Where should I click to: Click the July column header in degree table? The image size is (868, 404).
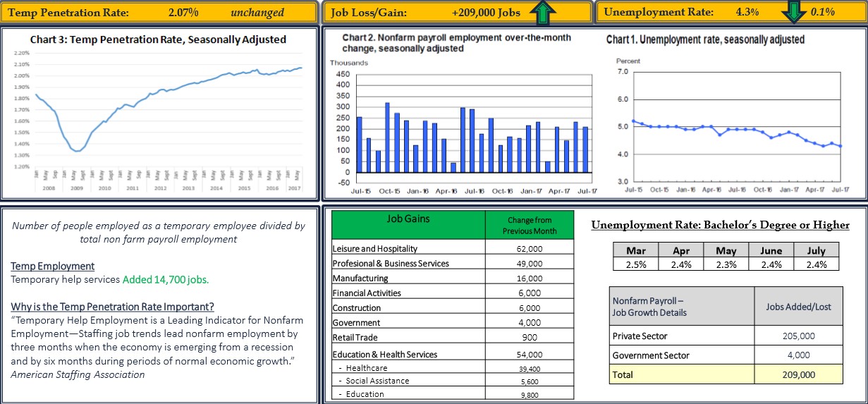click(x=816, y=250)
